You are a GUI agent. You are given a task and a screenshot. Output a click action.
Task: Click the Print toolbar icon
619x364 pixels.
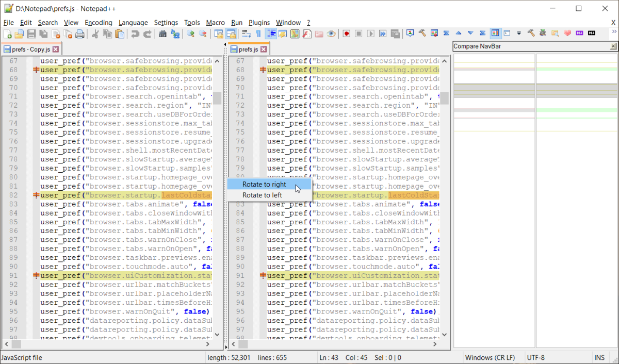click(x=80, y=34)
